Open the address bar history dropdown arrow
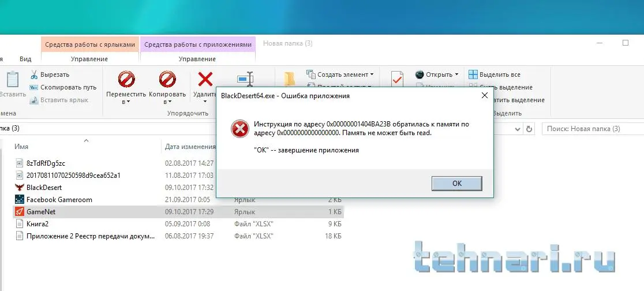The height and width of the screenshot is (291, 644). pyautogui.click(x=518, y=129)
